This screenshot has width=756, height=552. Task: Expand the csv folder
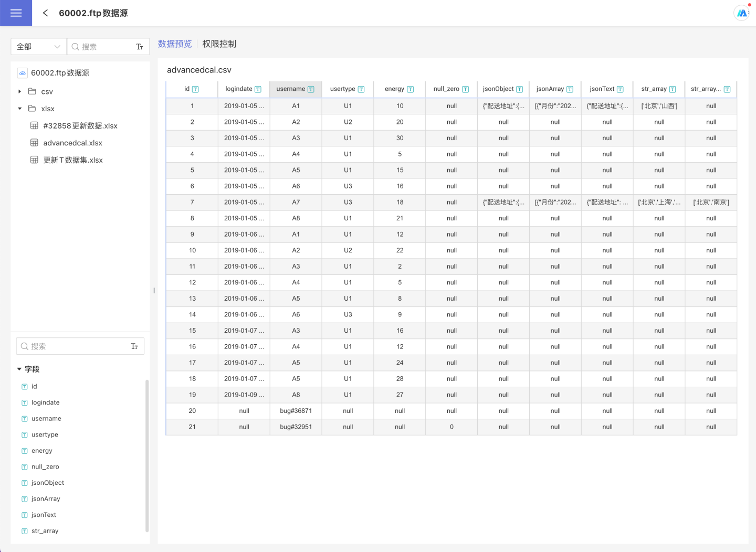(19, 91)
